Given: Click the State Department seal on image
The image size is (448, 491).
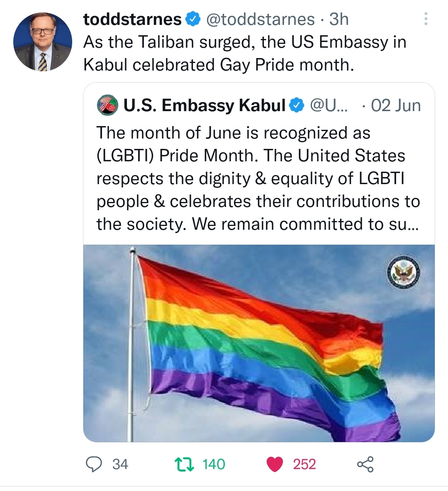Looking at the screenshot, I should pos(404,272).
